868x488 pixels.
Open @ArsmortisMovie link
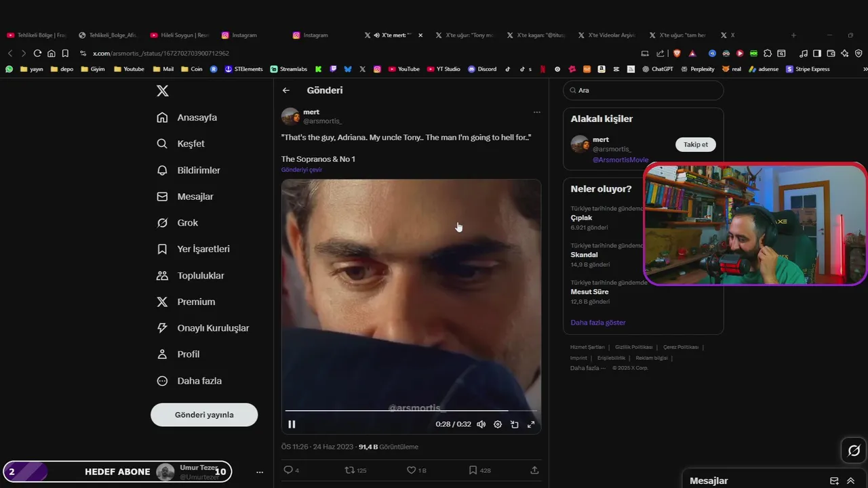click(620, 160)
